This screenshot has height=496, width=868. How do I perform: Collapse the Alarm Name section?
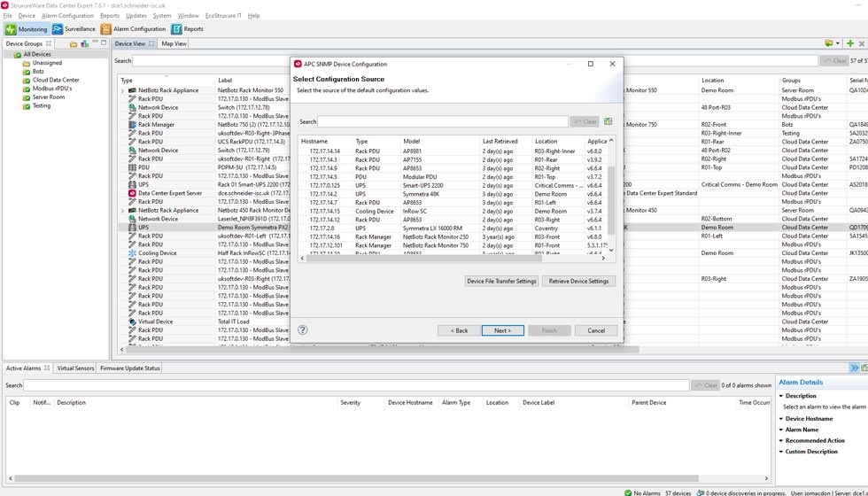781,430
